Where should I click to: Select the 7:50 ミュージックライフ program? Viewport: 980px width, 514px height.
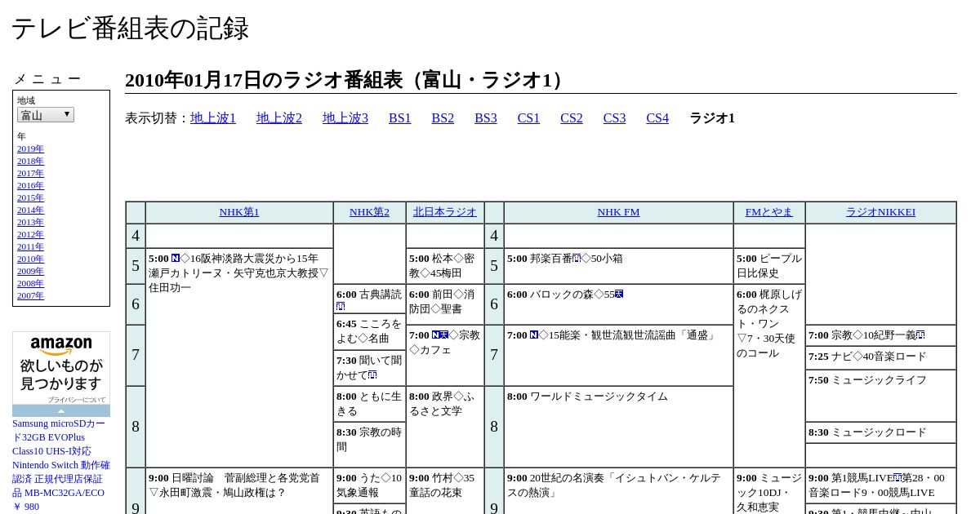(880, 396)
